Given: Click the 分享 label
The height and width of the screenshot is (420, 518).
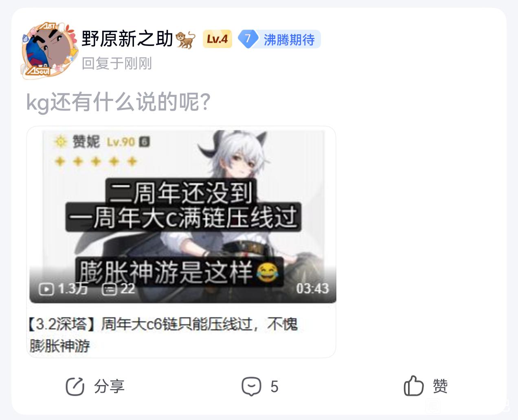Looking at the screenshot, I should [109, 386].
